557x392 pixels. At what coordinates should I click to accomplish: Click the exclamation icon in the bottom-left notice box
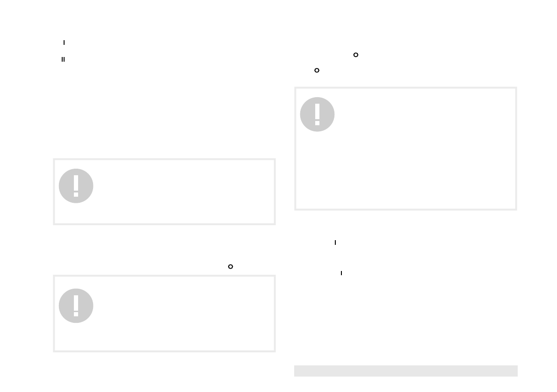[x=76, y=306]
